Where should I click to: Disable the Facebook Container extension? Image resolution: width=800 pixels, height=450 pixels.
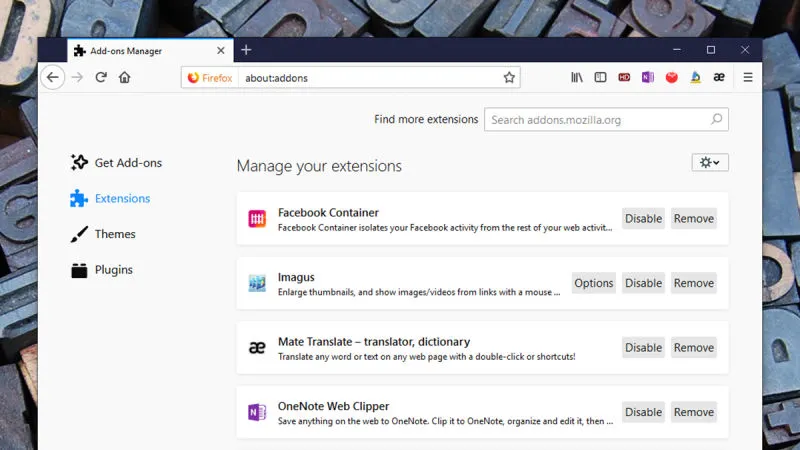click(643, 219)
